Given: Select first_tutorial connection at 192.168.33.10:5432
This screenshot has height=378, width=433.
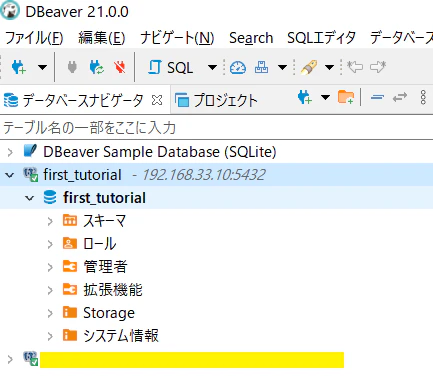Looking at the screenshot, I should 154,175.
